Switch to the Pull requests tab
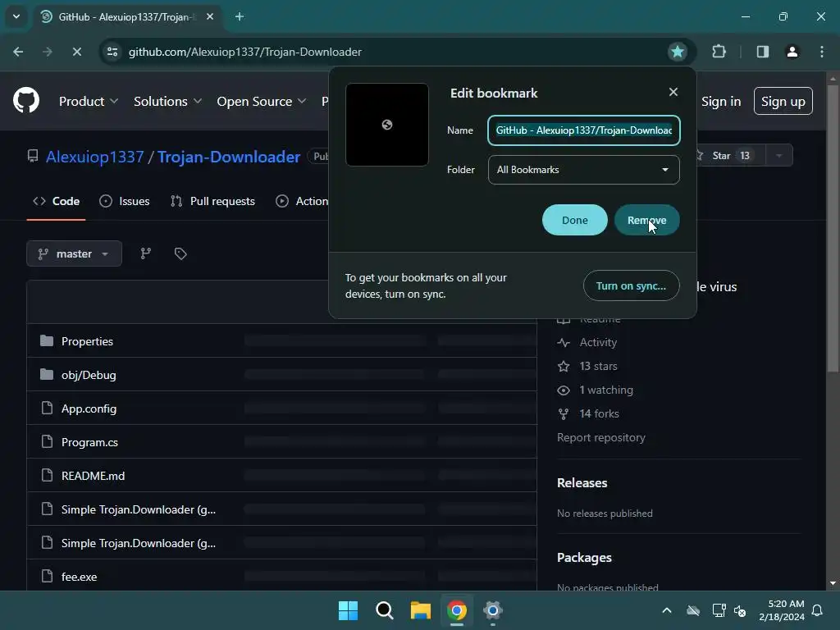This screenshot has width=840, height=630. pos(212,201)
